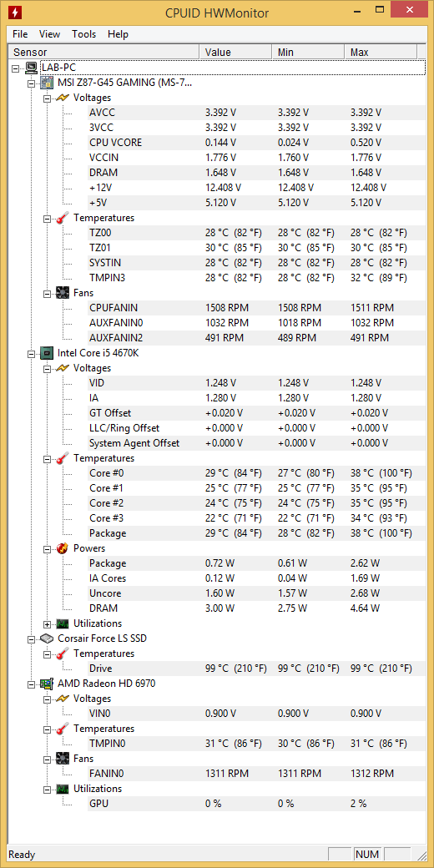Click the Max column header
The width and height of the screenshot is (434, 868).
pos(381,52)
